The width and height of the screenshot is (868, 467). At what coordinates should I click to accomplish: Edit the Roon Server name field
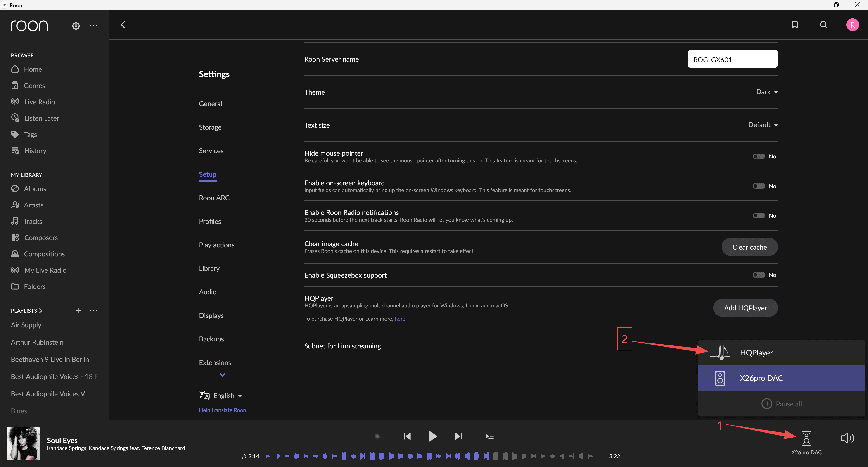pyautogui.click(x=733, y=59)
